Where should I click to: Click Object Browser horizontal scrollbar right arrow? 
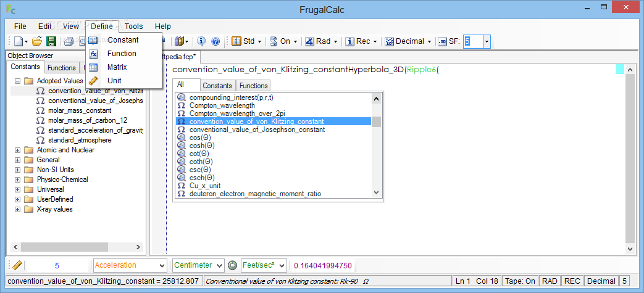click(x=138, y=247)
